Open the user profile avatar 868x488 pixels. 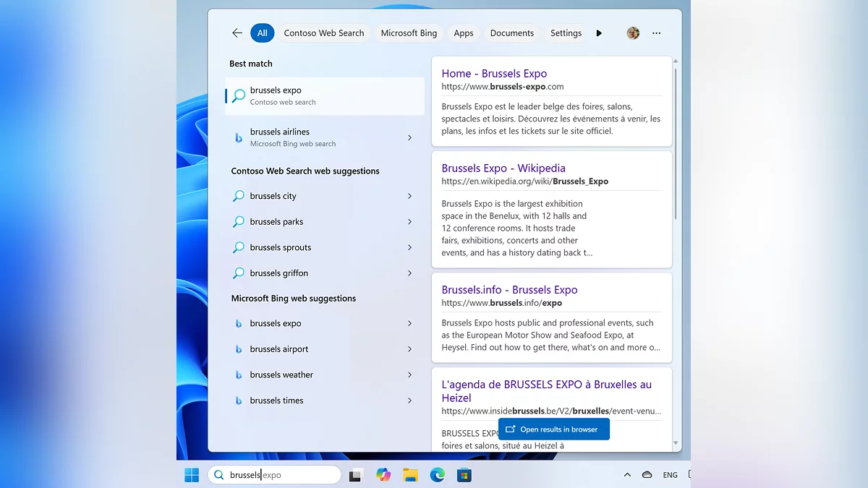coord(633,33)
